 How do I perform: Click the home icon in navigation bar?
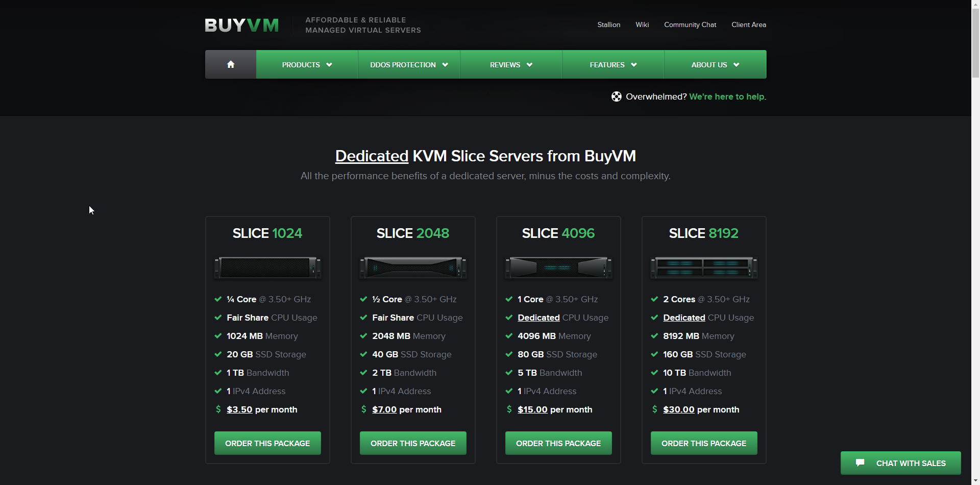point(231,64)
